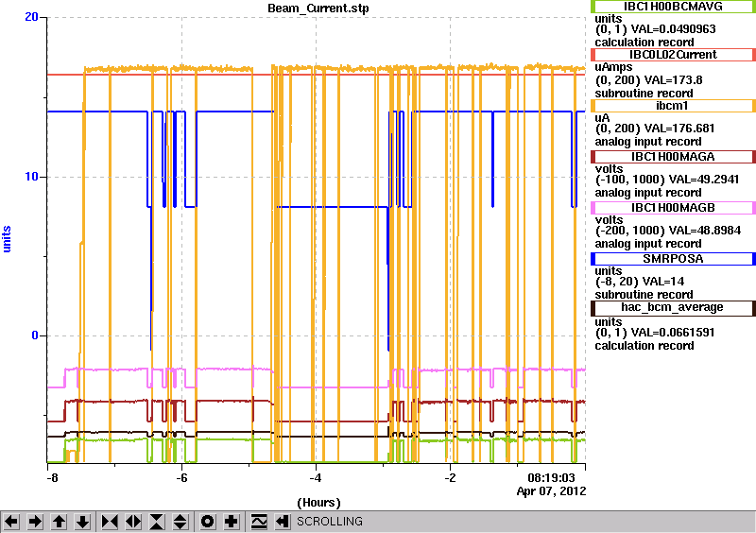Click 'volts' under IBC1H00MAGA

[x=609, y=169]
